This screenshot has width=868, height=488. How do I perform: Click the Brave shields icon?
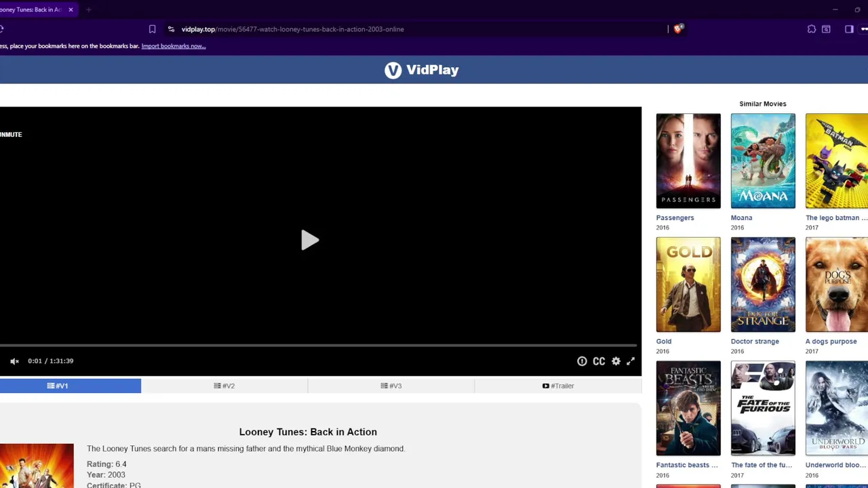click(677, 28)
